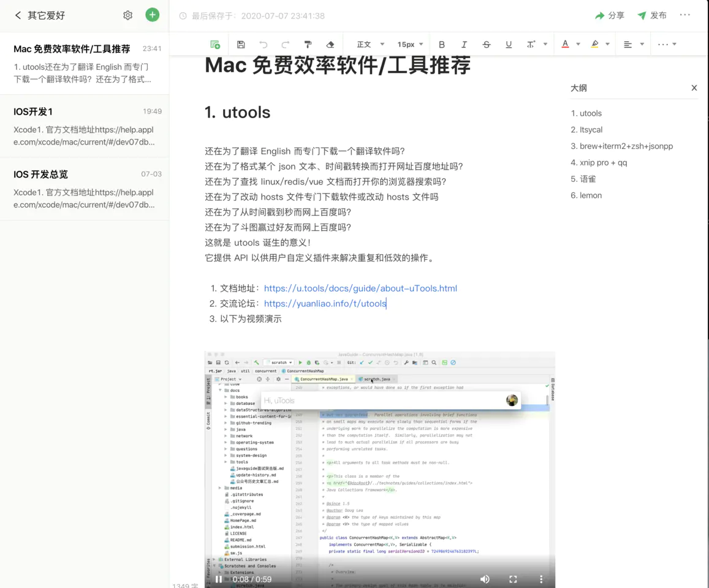Save the document via toolbar save icon
The height and width of the screenshot is (588, 709).
click(241, 44)
